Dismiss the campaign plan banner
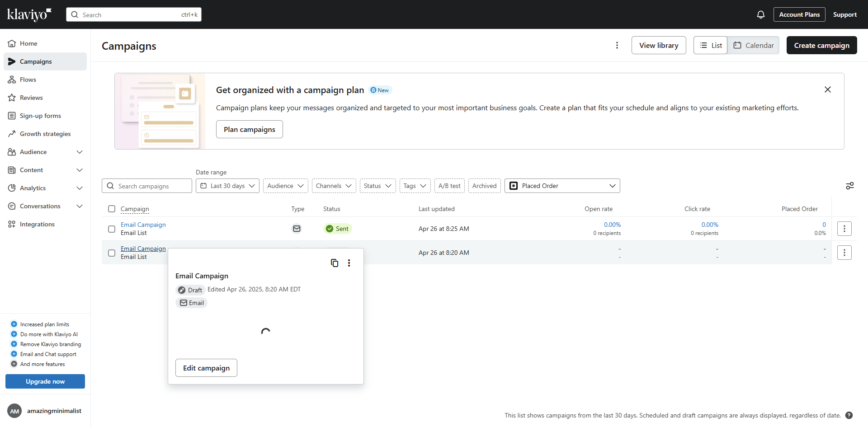 (827, 89)
